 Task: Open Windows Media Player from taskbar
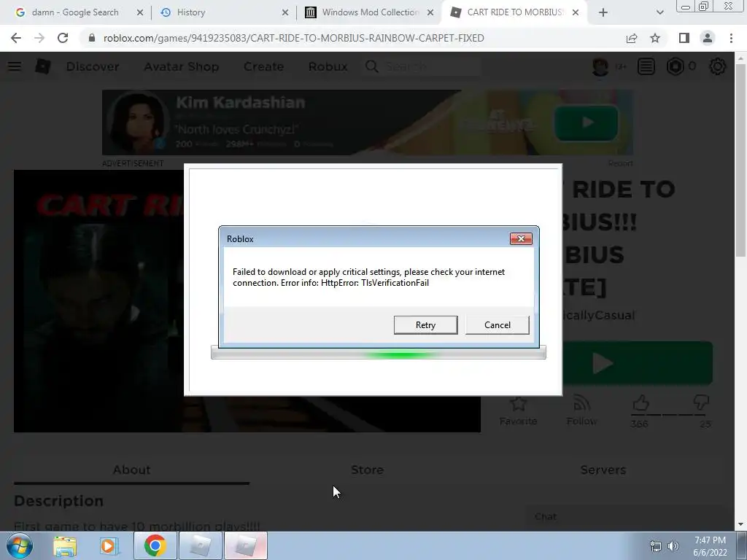tap(108, 545)
